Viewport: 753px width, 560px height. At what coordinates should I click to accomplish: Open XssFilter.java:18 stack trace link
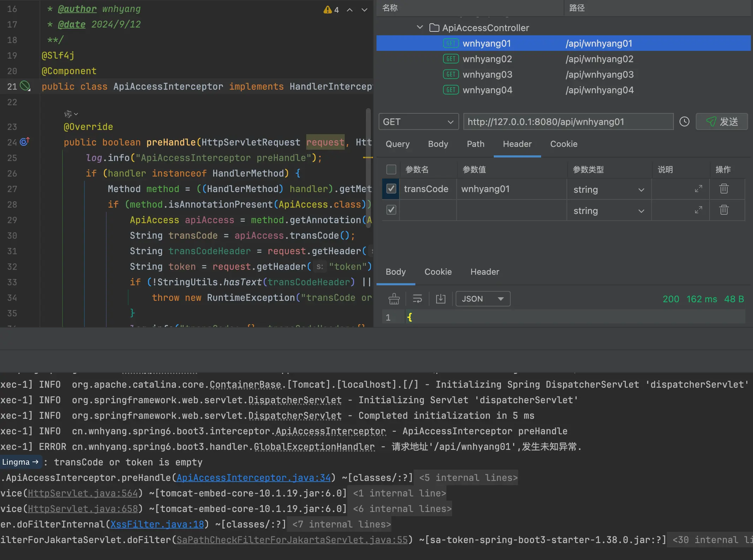(x=157, y=524)
